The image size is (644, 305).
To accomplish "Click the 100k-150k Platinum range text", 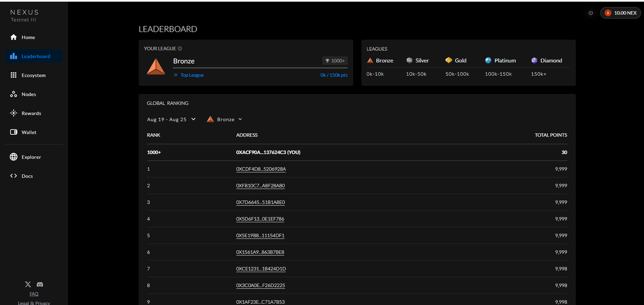I will pos(498,74).
